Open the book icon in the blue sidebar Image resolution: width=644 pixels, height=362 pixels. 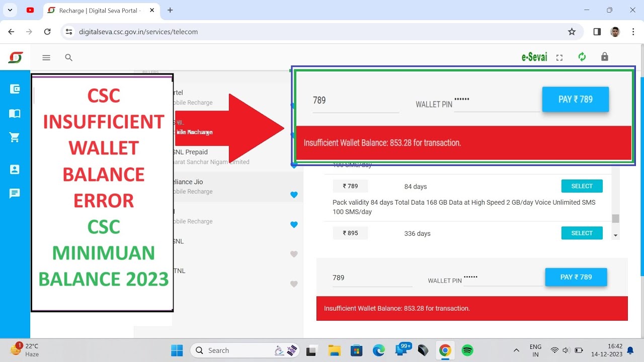coord(15,114)
